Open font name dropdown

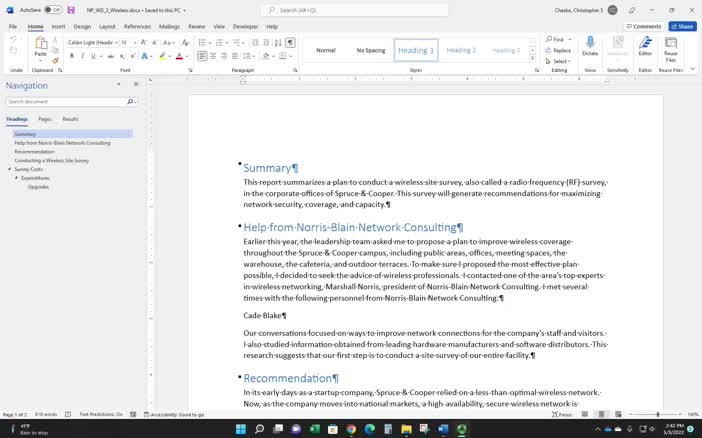coord(116,43)
